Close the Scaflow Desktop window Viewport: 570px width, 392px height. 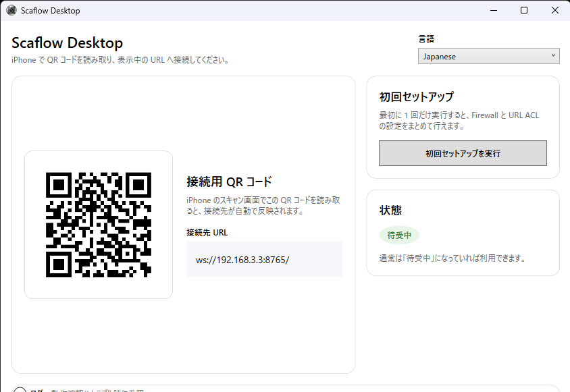coord(554,10)
